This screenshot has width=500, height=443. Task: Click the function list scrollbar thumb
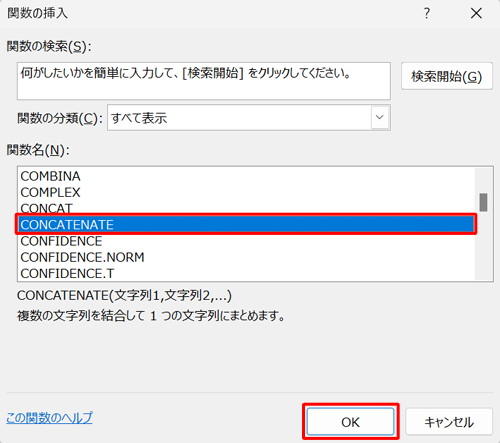483,202
